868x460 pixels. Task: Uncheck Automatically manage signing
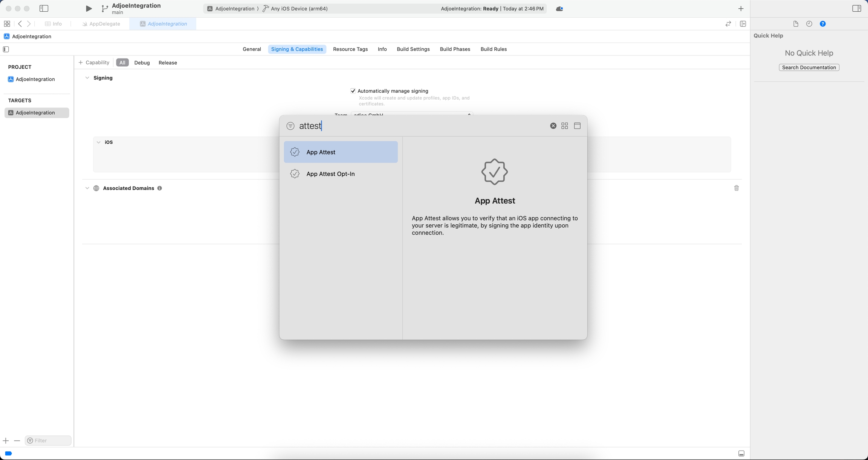click(353, 91)
